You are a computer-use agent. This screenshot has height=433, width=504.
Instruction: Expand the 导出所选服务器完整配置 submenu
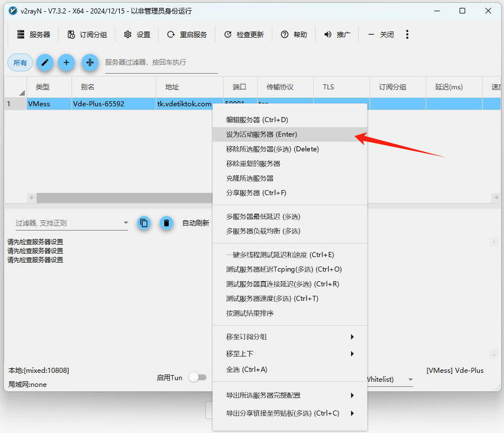pos(289,395)
